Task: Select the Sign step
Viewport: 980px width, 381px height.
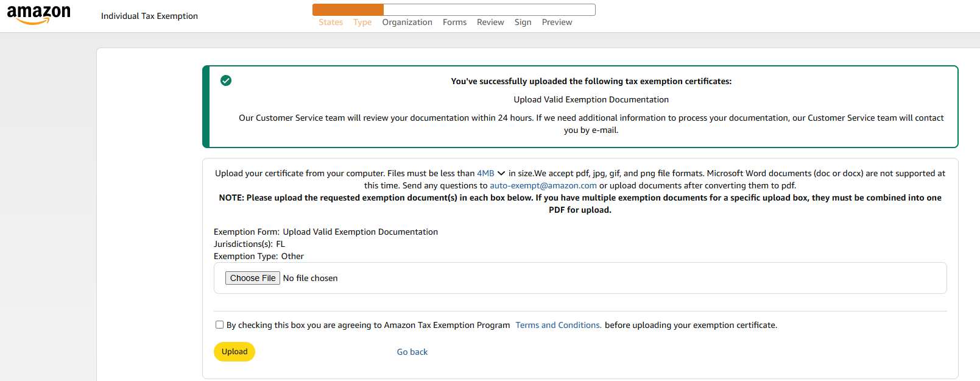Action: (x=523, y=21)
